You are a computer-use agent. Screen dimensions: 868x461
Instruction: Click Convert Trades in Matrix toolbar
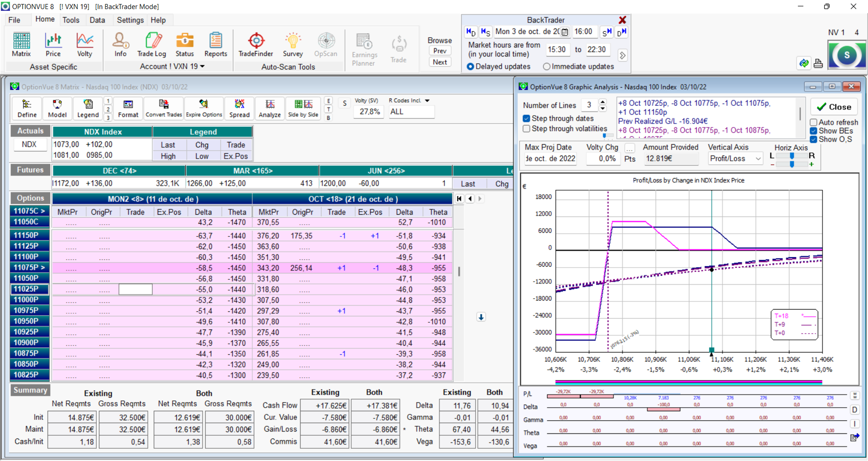click(164, 108)
